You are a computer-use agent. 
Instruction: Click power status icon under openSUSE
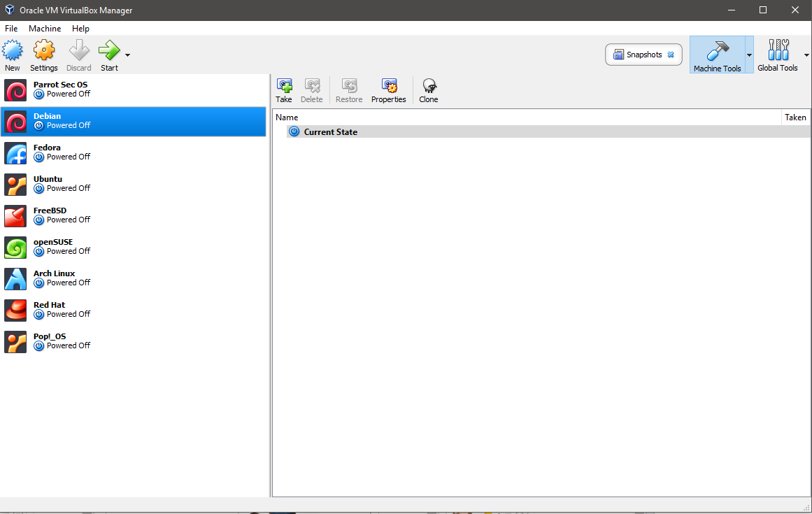pyautogui.click(x=39, y=252)
